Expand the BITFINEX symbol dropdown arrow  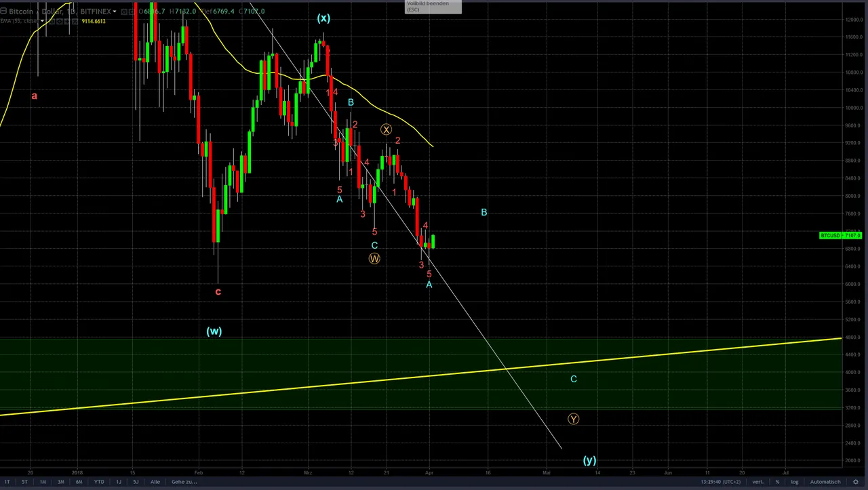(115, 12)
